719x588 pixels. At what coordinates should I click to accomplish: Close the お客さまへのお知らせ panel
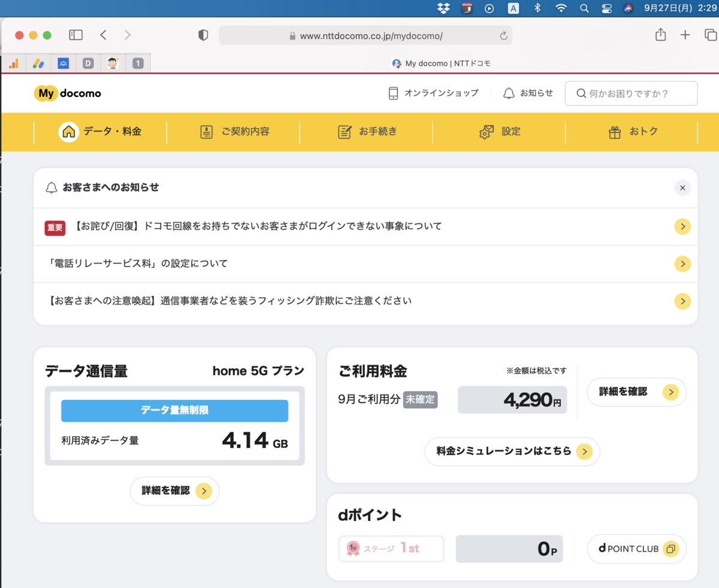682,187
